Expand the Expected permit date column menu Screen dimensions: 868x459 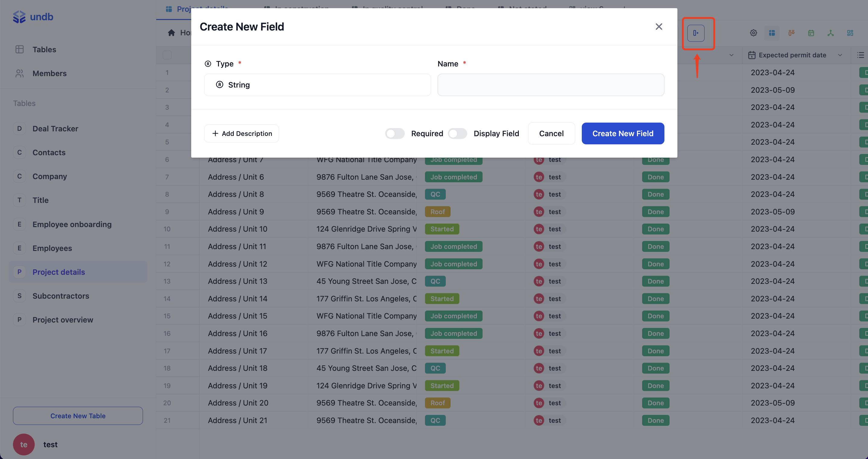840,55
